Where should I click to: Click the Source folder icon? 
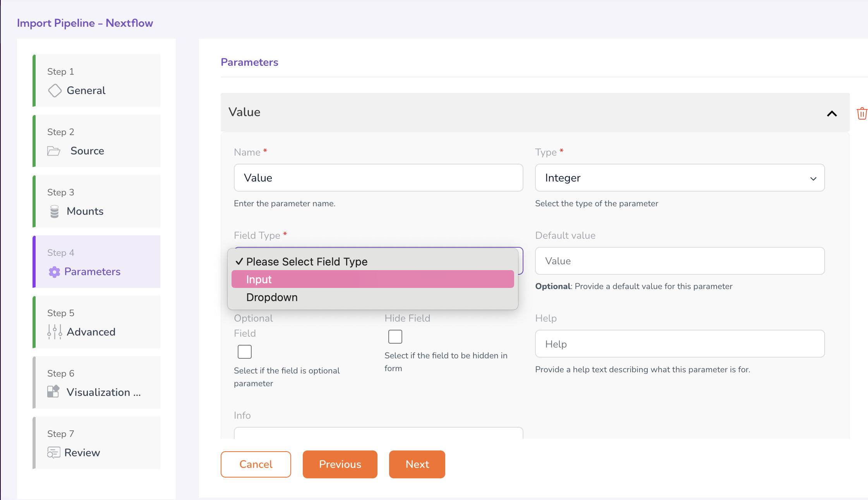tap(53, 151)
